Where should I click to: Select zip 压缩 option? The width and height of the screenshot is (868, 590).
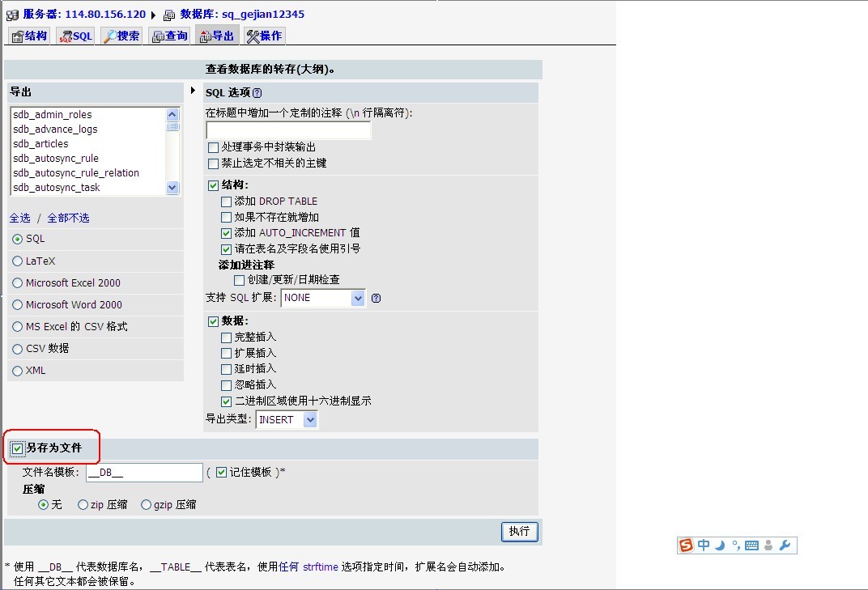(83, 505)
